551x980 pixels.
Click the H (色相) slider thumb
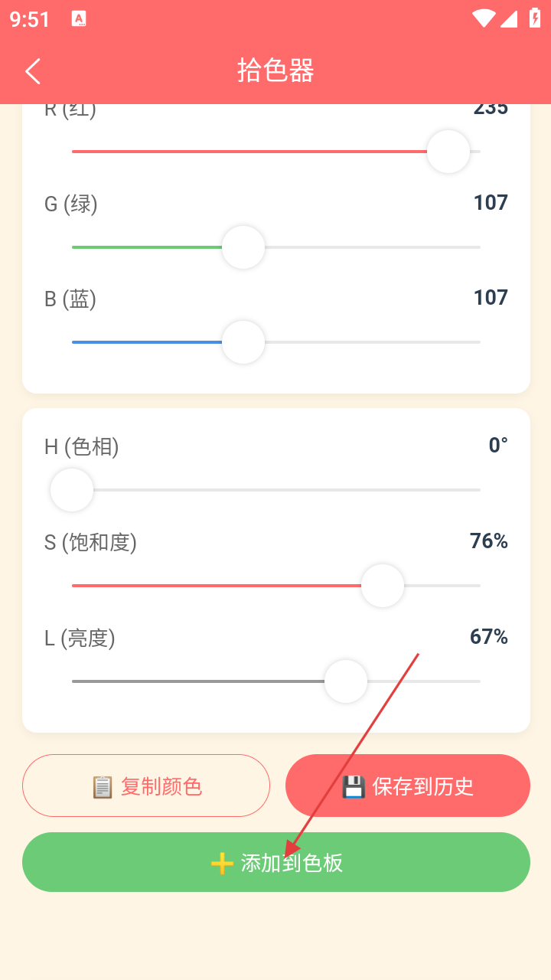click(72, 490)
